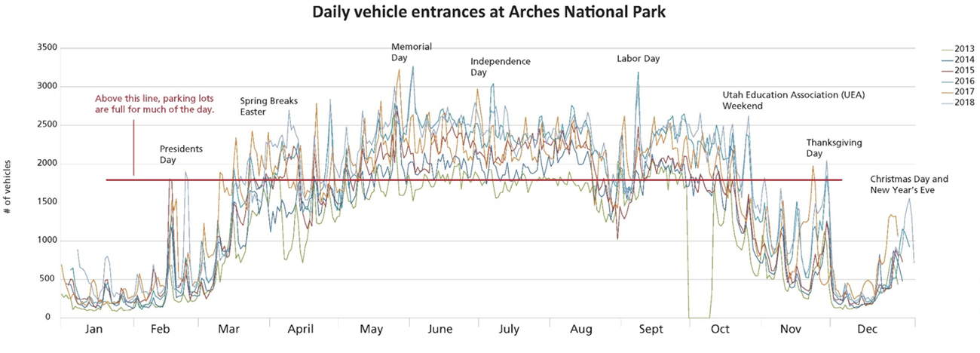Click the Nov month label
The width and height of the screenshot is (980, 353).
[x=791, y=330]
